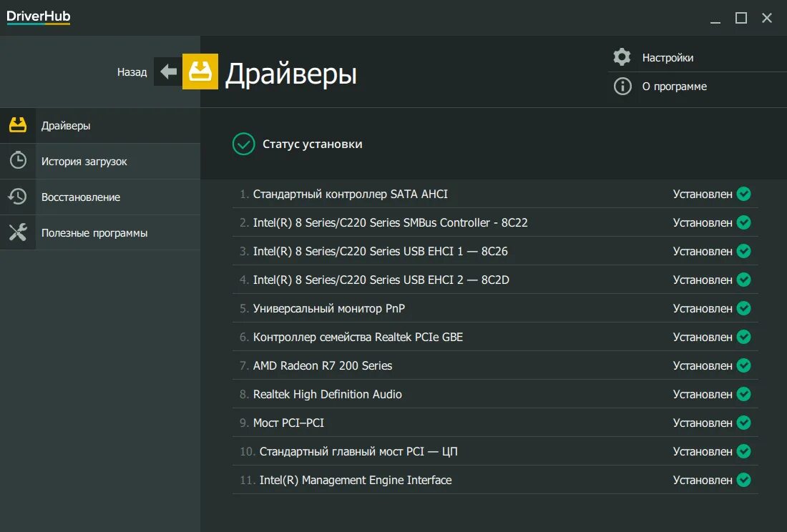This screenshot has height=532, width=787.
Task: Open О программе about link
Action: [674, 87]
